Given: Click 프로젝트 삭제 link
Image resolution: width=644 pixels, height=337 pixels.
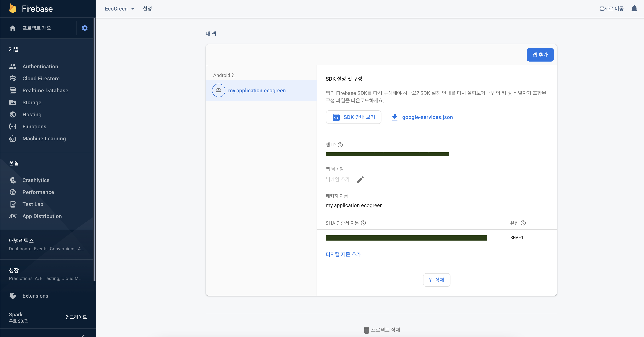Looking at the screenshot, I should coord(386,330).
